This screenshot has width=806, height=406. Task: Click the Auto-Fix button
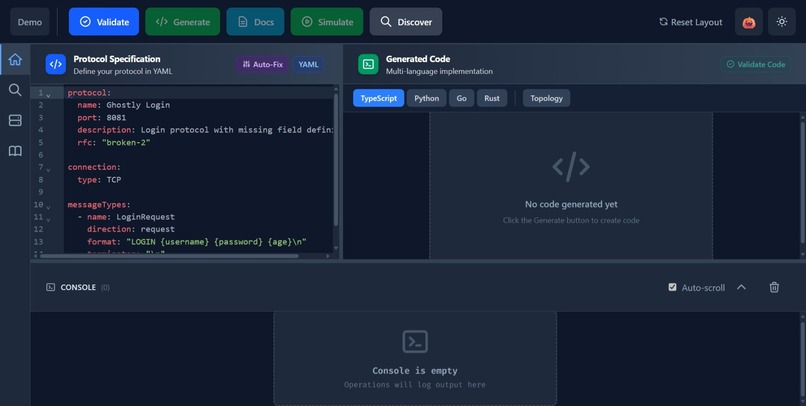click(263, 64)
